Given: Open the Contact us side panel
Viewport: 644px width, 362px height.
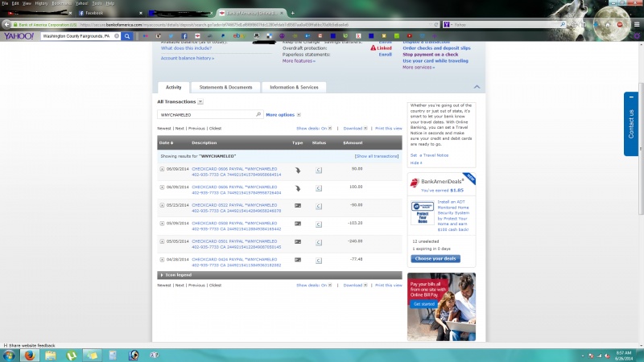Looking at the screenshot, I should point(631,124).
